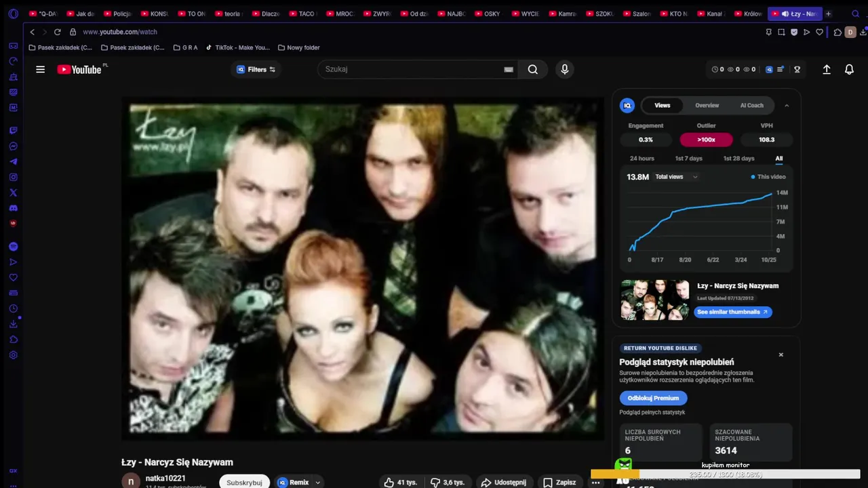Viewport: 868px width, 488px height.
Task: Open Downloads in the Opera sidebar
Action: point(13,324)
